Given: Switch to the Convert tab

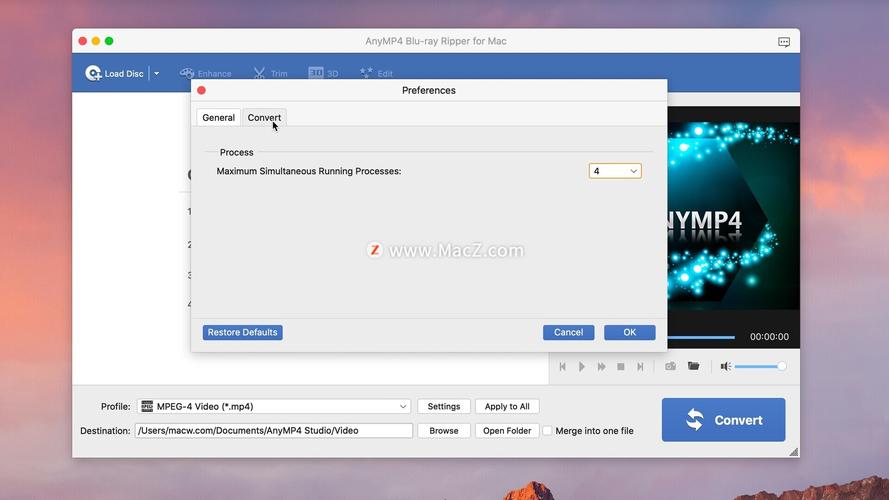Looking at the screenshot, I should click(x=264, y=117).
